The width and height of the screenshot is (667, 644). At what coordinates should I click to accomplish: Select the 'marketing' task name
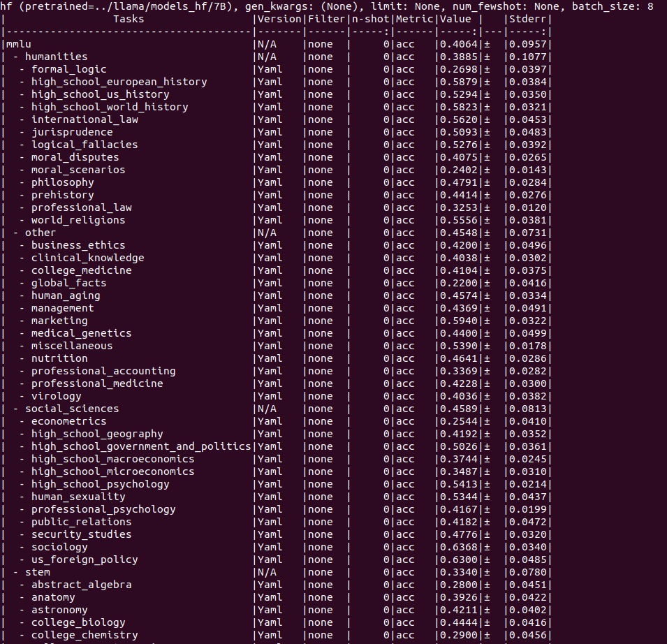(59, 321)
